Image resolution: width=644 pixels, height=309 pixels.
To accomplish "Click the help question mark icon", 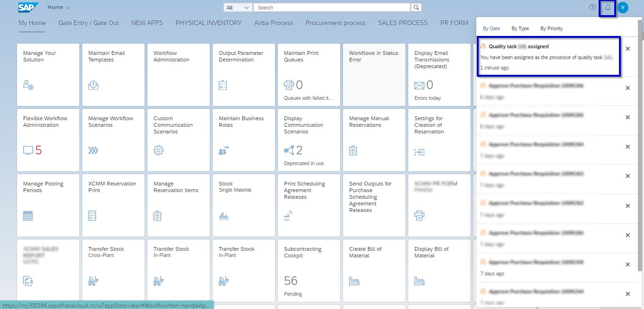I will [x=592, y=7].
